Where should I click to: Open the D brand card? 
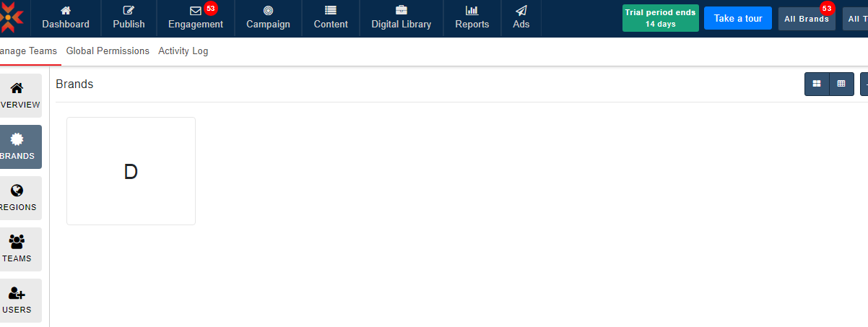131,171
